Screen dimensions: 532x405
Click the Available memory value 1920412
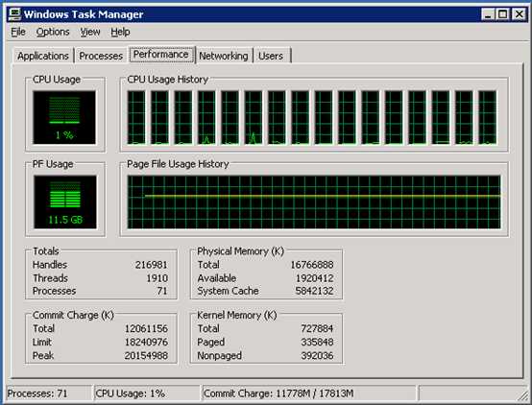315,278
